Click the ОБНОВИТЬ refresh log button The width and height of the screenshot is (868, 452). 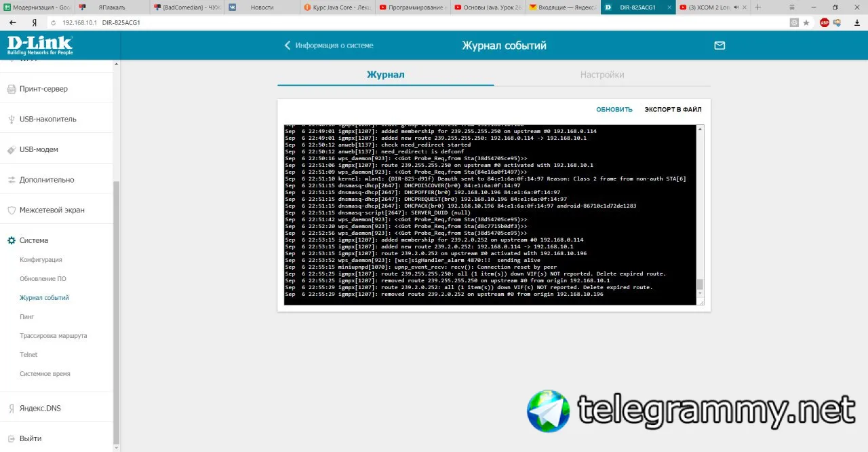coord(614,109)
